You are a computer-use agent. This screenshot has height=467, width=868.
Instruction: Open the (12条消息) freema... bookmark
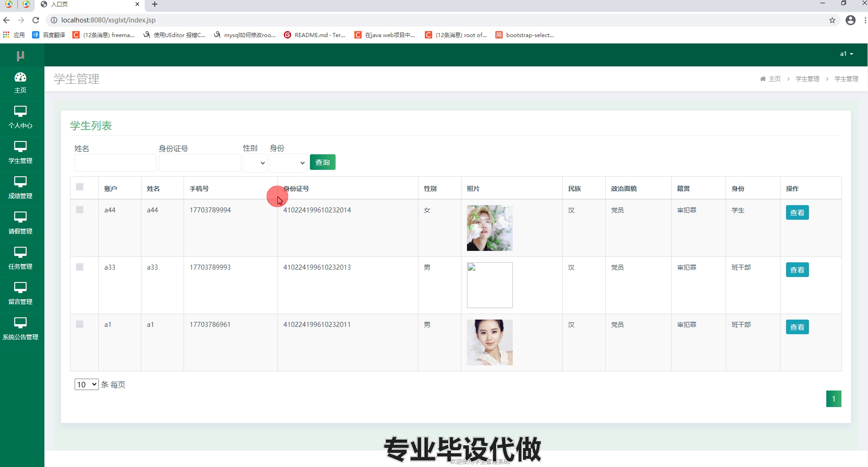pyautogui.click(x=103, y=35)
